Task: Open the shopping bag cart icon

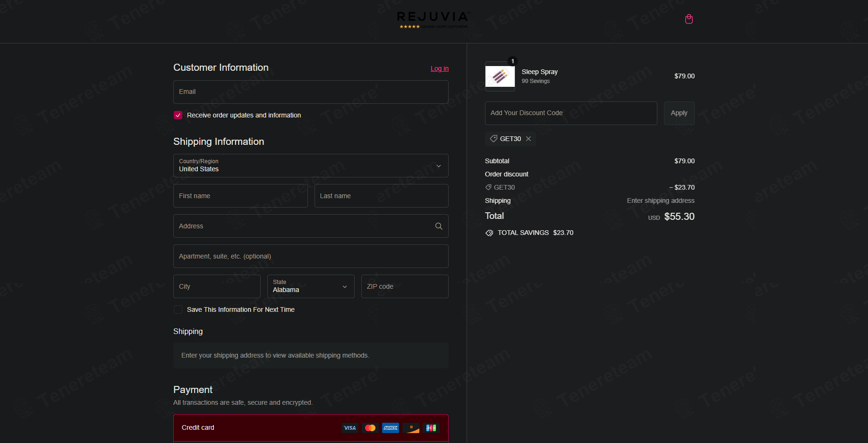Action: (689, 19)
